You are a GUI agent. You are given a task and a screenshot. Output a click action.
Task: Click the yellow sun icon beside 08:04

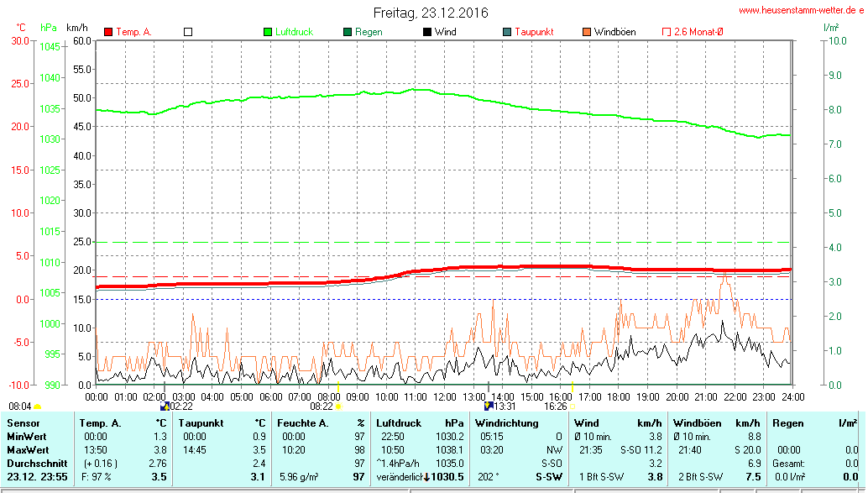point(38,406)
